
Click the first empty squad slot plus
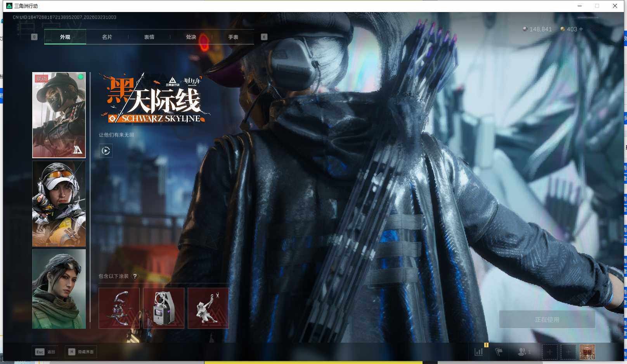point(550,352)
